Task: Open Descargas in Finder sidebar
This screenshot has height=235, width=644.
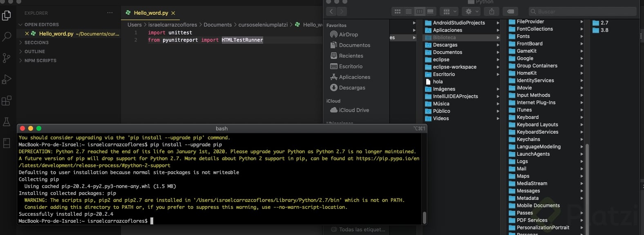Action: [352, 88]
